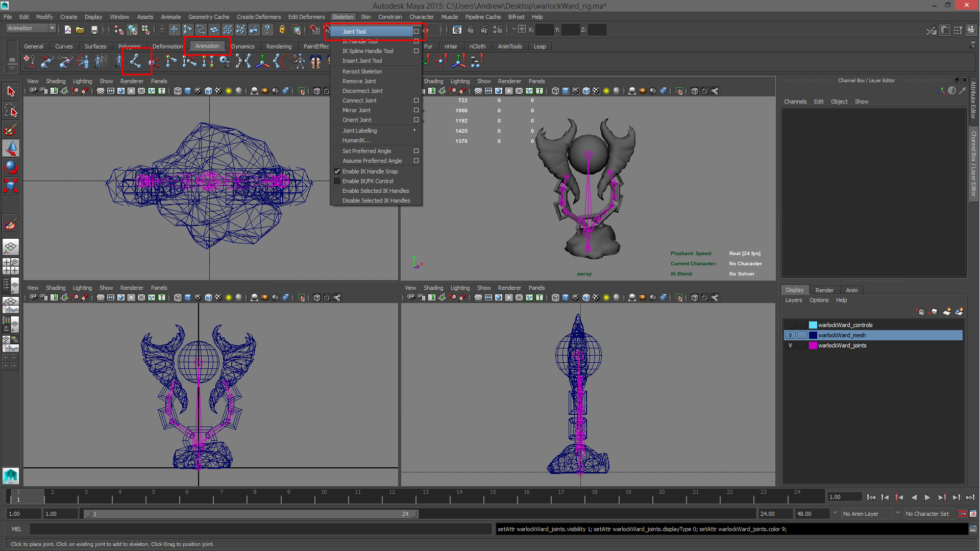Toggle visibility of warlockWard_joints layer

790,345
